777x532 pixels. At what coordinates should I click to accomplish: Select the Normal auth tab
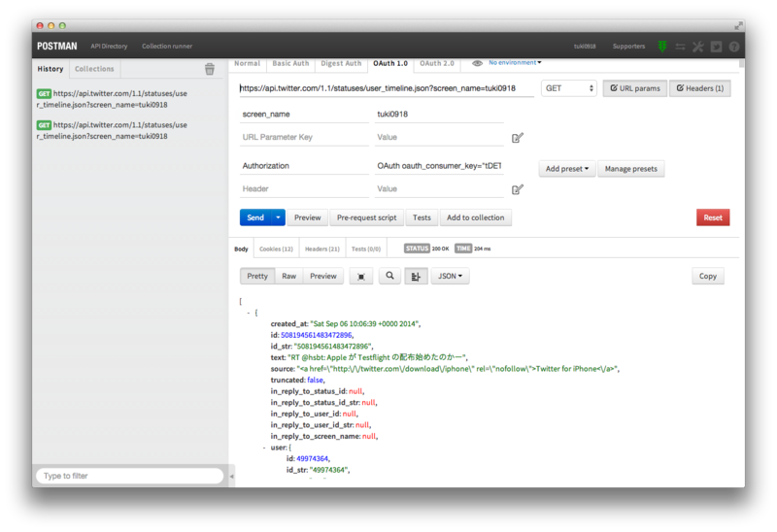pos(247,63)
